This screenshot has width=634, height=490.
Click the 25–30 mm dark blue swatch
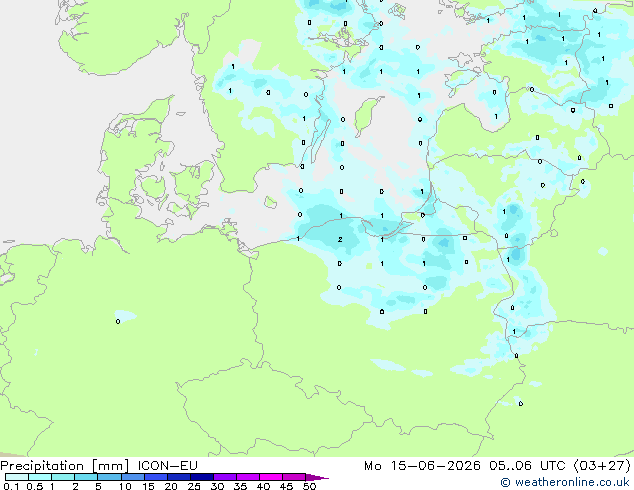[201, 477]
